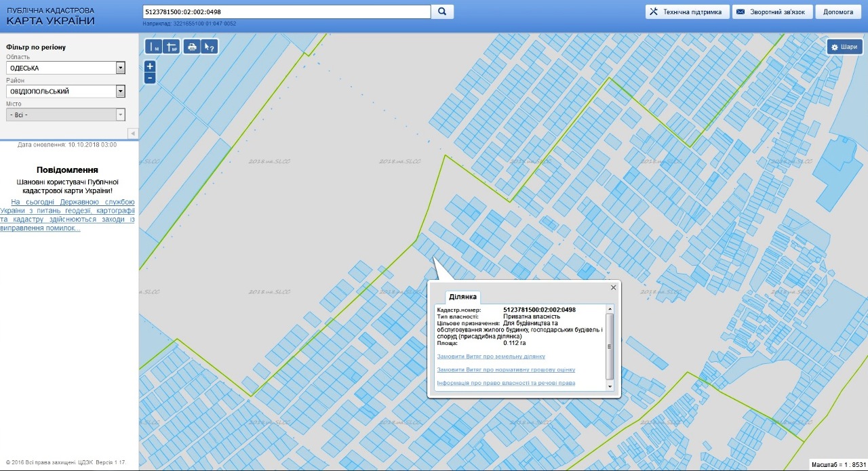Click the popup scrollbar up arrow
This screenshot has width=868, height=471.
[x=610, y=309]
